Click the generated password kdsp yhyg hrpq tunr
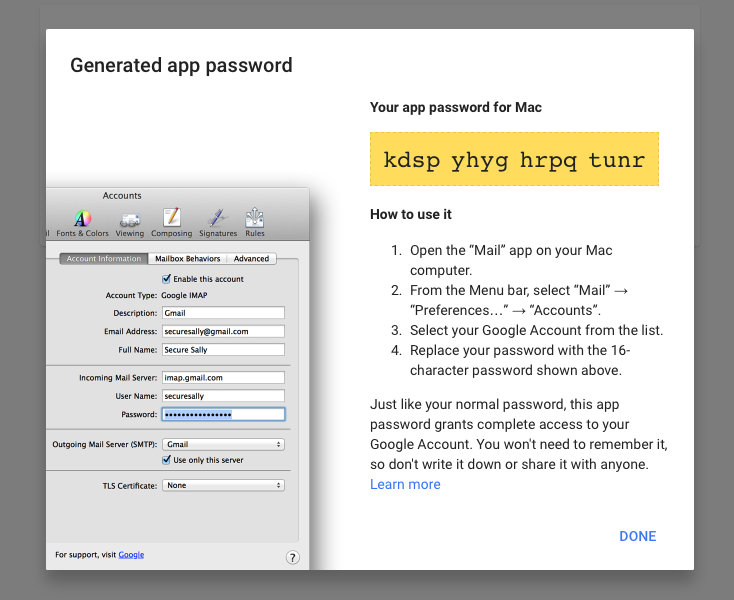The height and width of the screenshot is (600, 734). click(514, 160)
